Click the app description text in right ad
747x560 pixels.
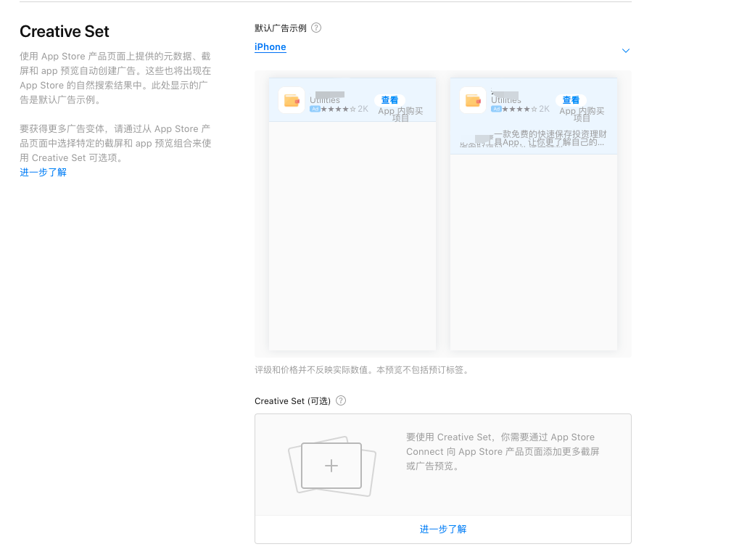coord(534,139)
